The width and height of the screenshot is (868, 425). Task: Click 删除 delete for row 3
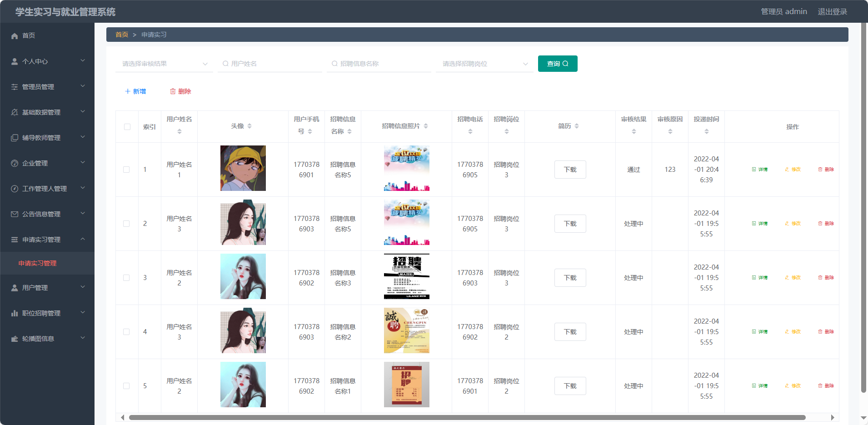click(826, 278)
